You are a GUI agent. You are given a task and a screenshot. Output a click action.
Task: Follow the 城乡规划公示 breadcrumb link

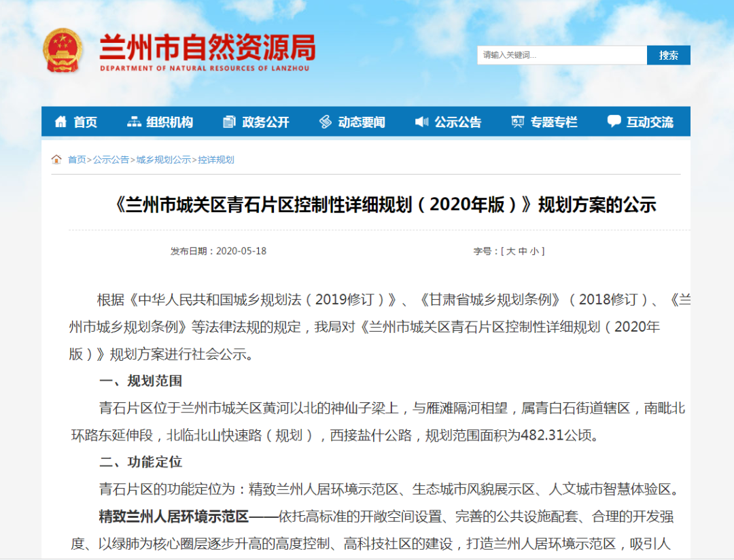163,160
